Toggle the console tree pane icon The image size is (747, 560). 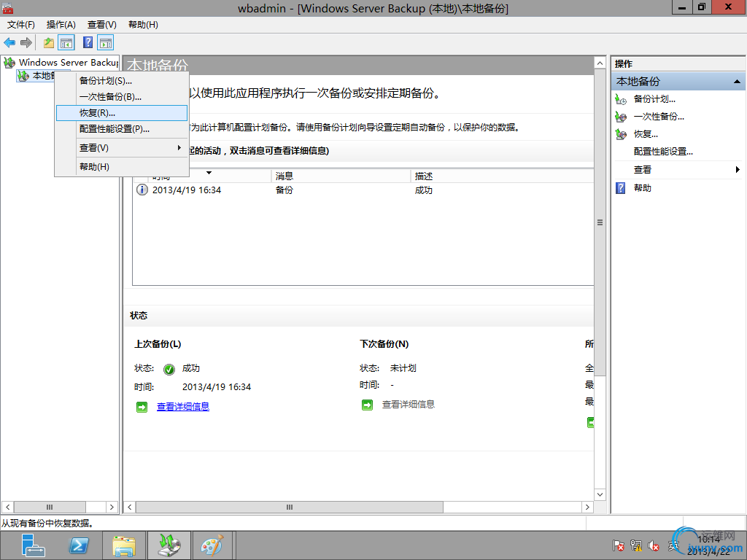(x=66, y=43)
